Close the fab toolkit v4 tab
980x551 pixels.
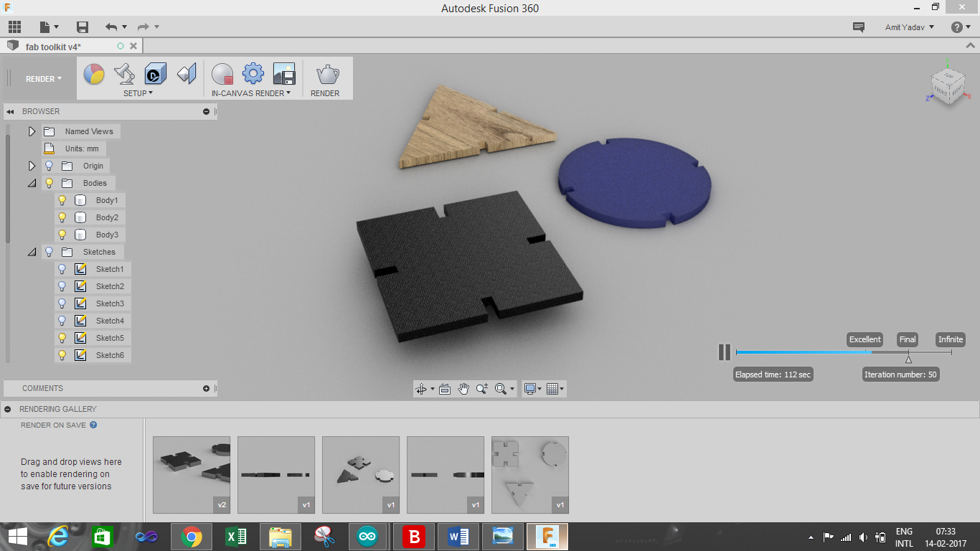point(133,46)
